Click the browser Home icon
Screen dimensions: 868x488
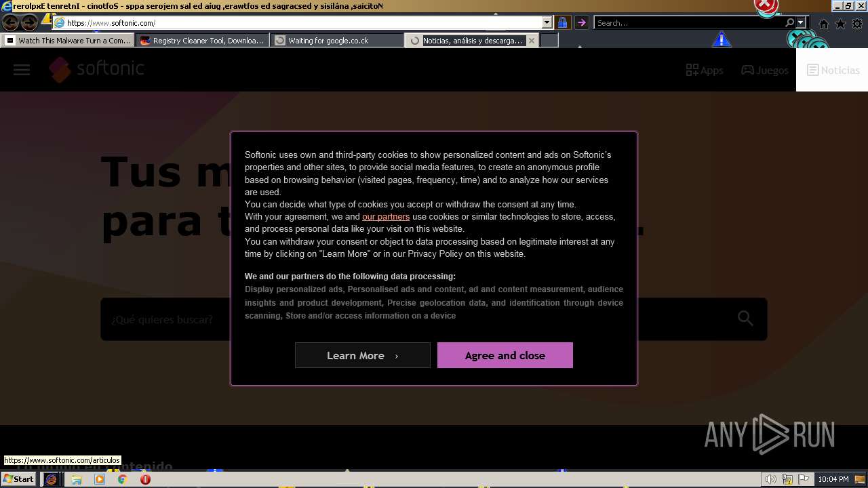tap(823, 24)
